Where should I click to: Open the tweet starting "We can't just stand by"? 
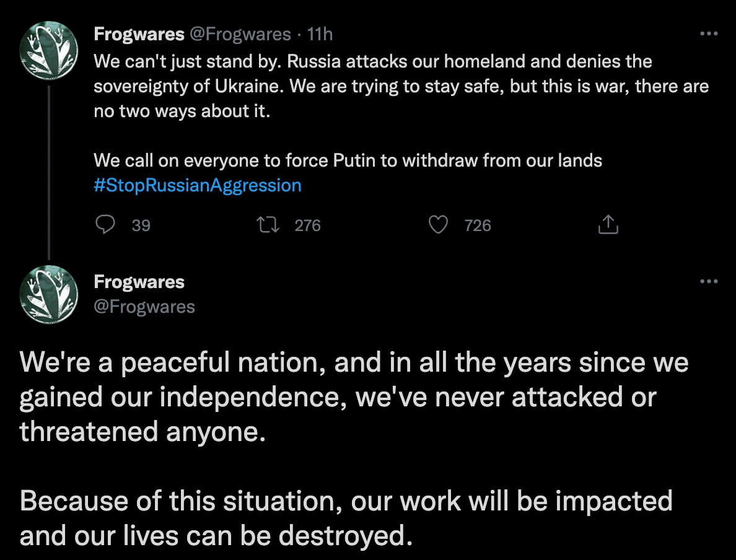(x=372, y=87)
